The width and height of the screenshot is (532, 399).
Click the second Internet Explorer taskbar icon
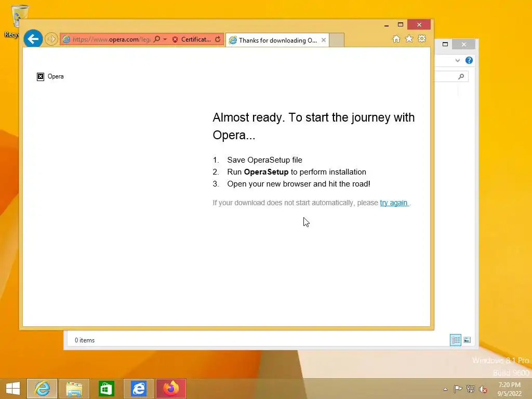pyautogui.click(x=139, y=389)
